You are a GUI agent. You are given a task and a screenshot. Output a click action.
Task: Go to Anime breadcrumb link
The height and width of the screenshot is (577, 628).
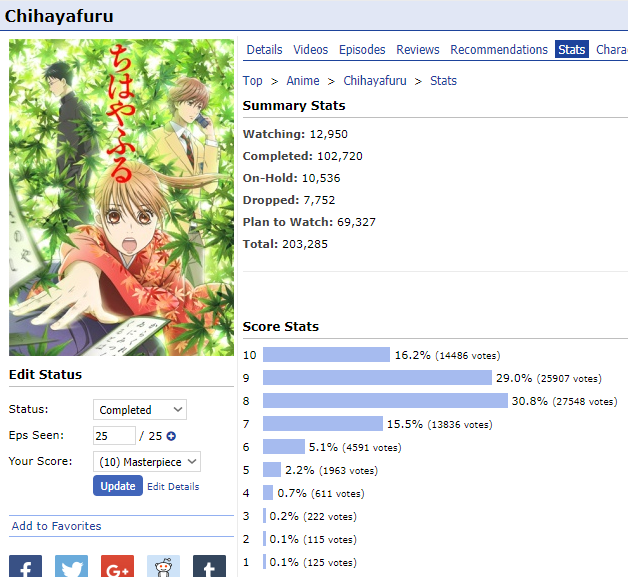(x=303, y=81)
